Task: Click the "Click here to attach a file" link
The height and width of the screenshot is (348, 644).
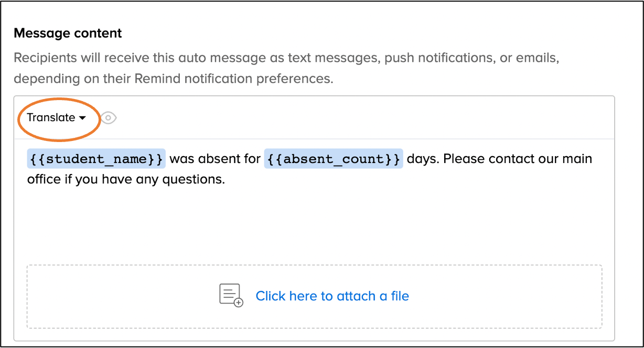Action: [x=332, y=296]
